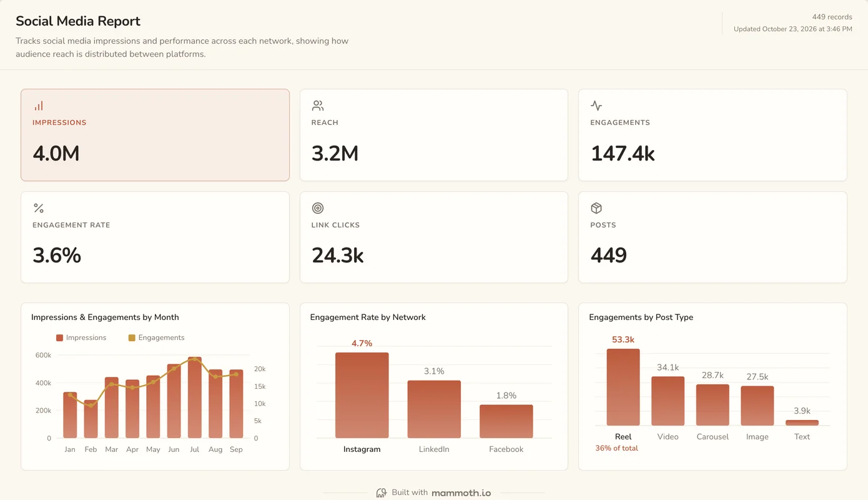Click the Link Clicks target icon

point(318,208)
